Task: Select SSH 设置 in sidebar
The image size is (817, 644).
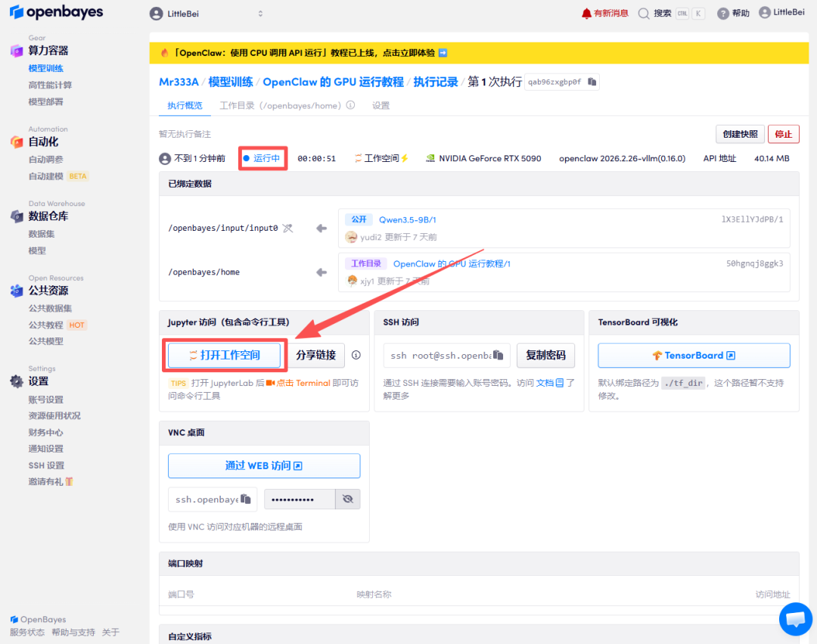Action: pyautogui.click(x=46, y=465)
